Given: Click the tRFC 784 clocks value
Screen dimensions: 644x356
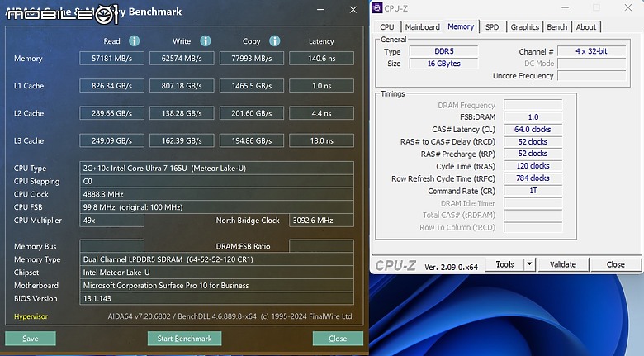Looking at the screenshot, I should [533, 178].
